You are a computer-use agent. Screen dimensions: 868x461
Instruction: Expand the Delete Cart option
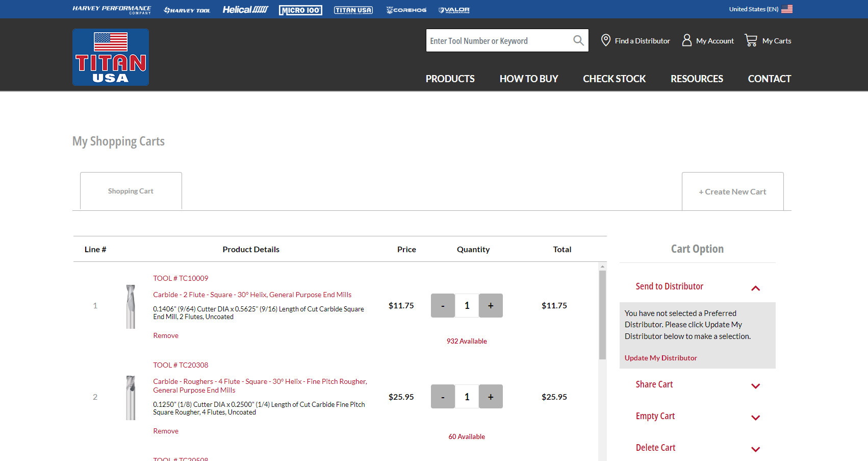(755, 449)
